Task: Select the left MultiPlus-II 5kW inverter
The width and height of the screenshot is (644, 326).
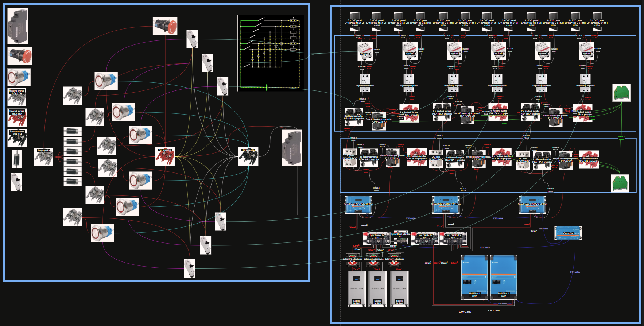Action: click(x=474, y=277)
